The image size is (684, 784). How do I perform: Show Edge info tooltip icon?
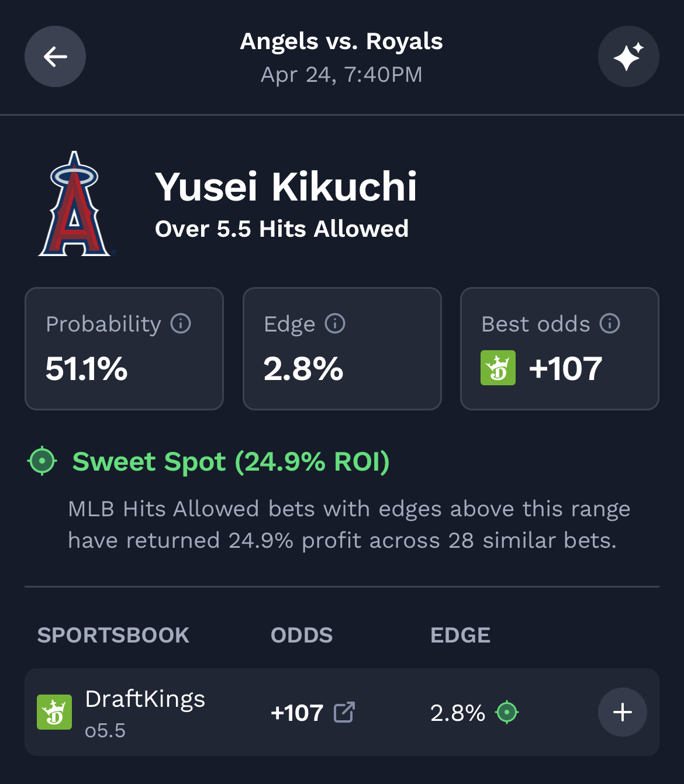point(335,323)
